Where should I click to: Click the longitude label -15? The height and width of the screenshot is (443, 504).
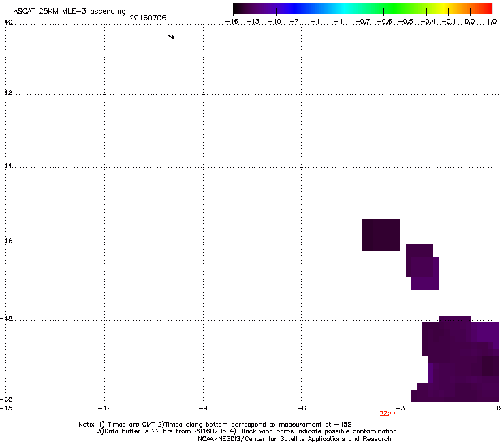pyautogui.click(x=6, y=408)
